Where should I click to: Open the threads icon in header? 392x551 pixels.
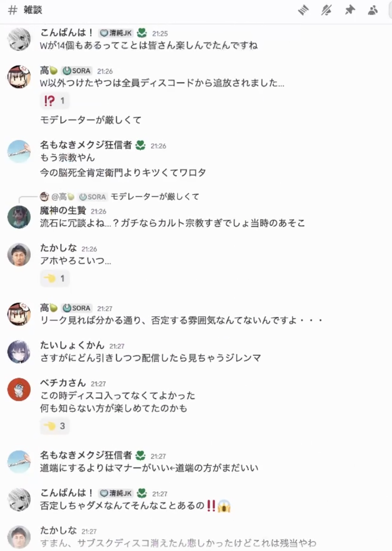303,10
